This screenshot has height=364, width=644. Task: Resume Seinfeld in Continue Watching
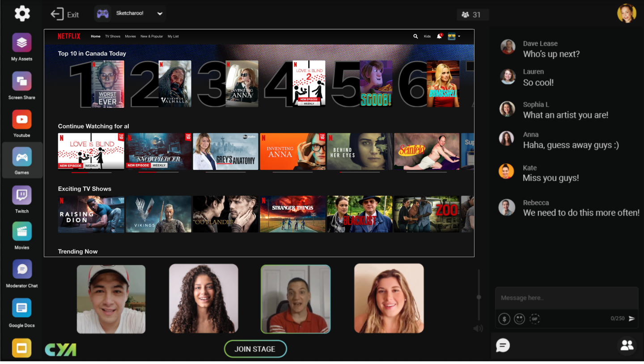427,151
